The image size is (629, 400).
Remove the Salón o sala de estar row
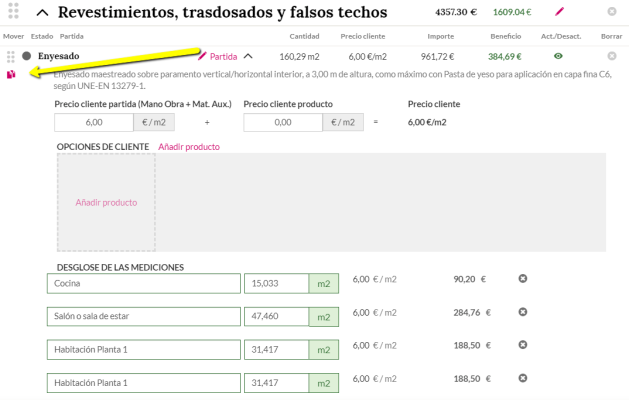522,312
